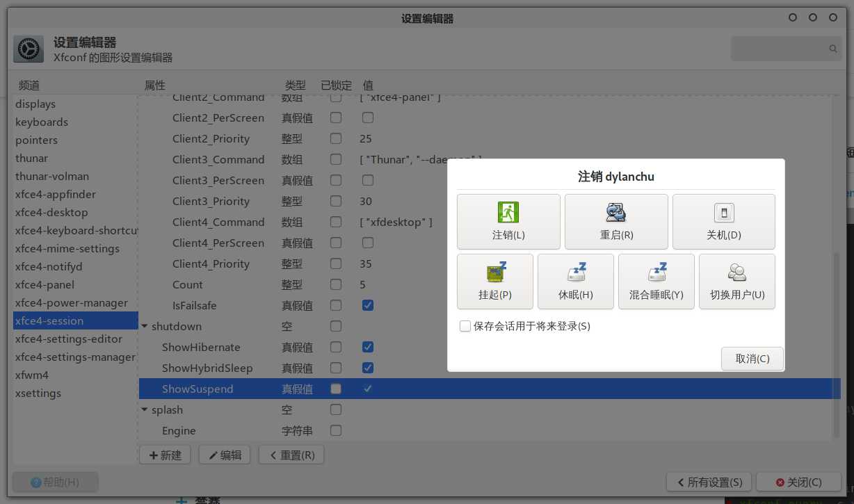This screenshot has height=504, width=854.
Task: Click the back arrow on 重置(R) button
Action: [x=273, y=455]
